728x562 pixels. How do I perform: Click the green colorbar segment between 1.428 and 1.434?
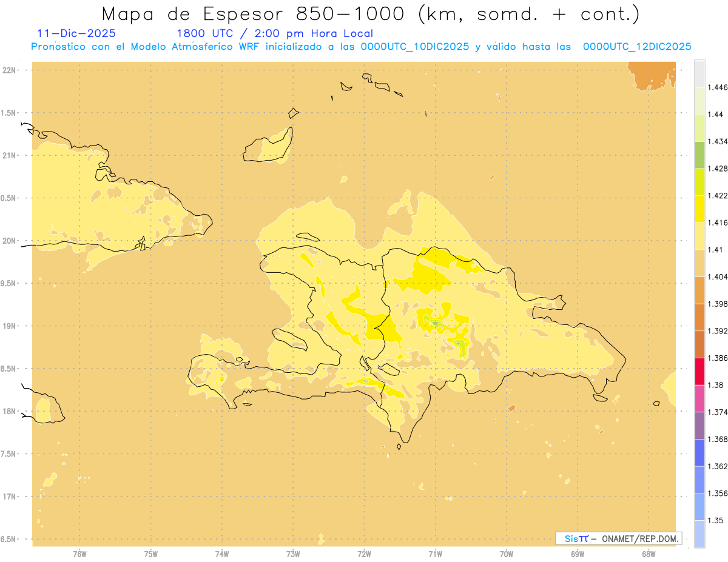point(699,155)
